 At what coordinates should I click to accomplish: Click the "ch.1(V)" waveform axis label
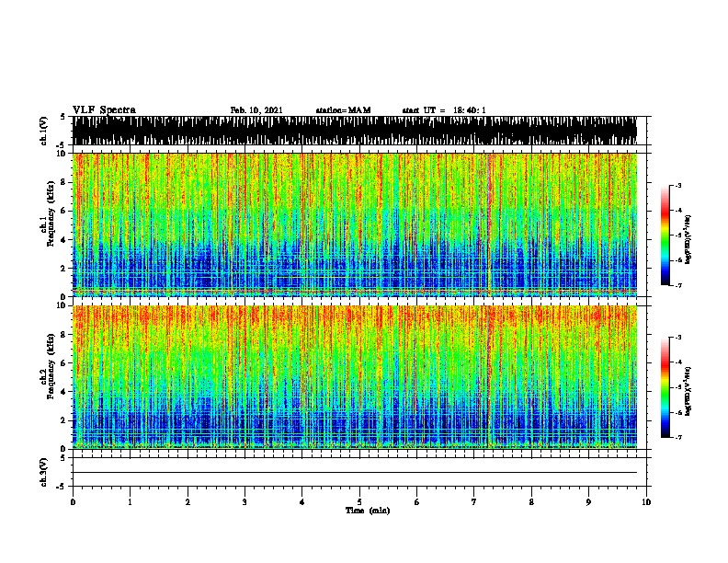(43, 131)
